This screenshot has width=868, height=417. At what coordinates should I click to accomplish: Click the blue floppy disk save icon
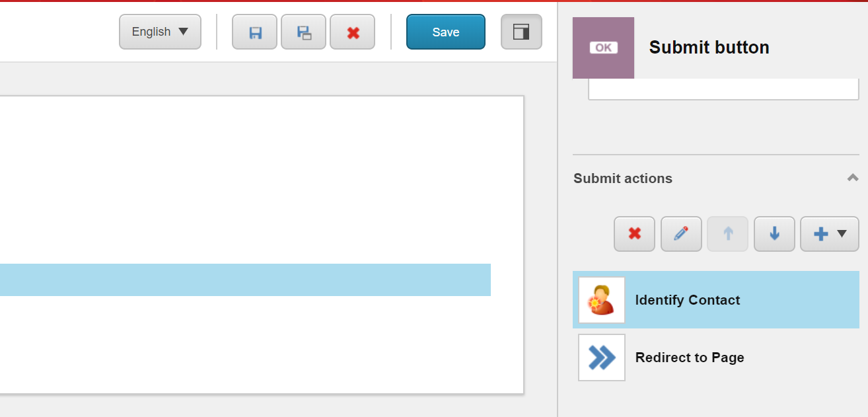254,32
